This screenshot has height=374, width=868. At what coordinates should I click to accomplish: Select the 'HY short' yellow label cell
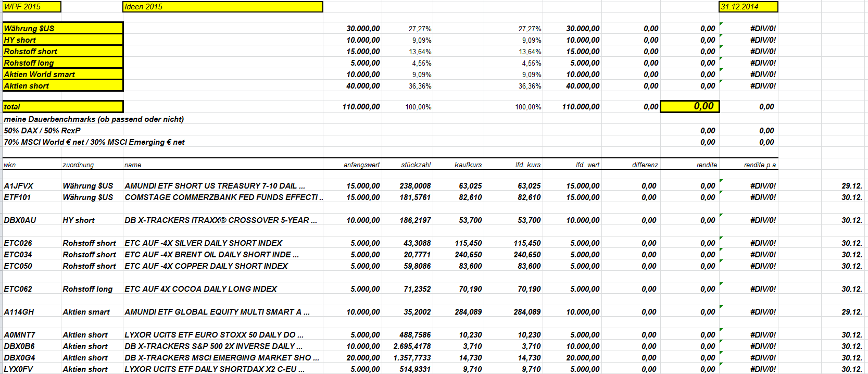pyautogui.click(x=63, y=40)
